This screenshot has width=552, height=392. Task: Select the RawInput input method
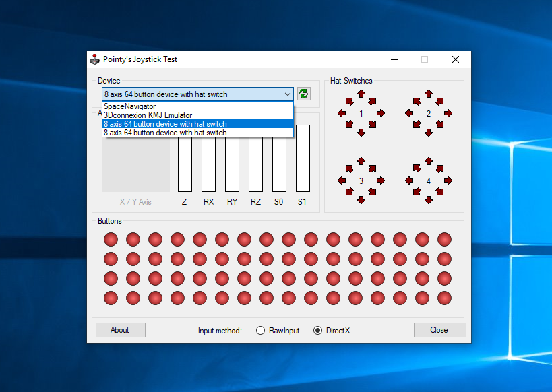click(x=278, y=331)
